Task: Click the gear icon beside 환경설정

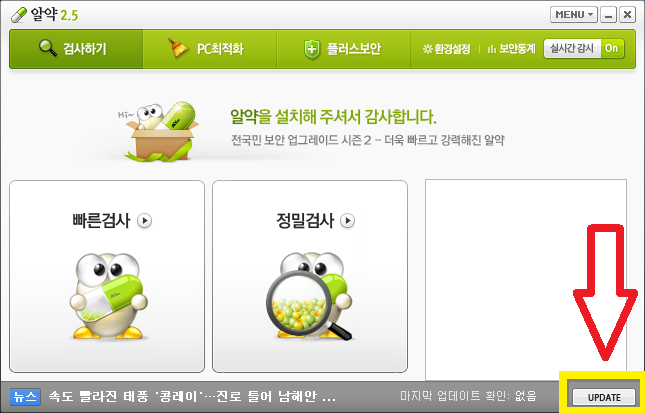Action: (428, 49)
